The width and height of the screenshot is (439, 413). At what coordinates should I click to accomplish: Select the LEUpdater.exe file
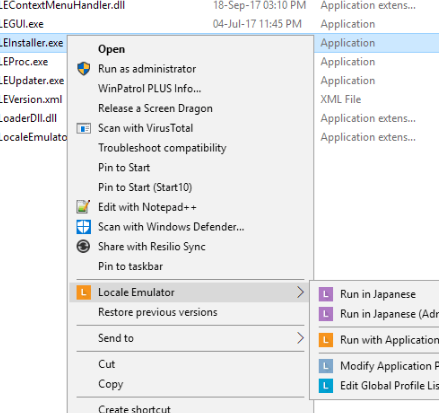pyautogui.click(x=32, y=80)
